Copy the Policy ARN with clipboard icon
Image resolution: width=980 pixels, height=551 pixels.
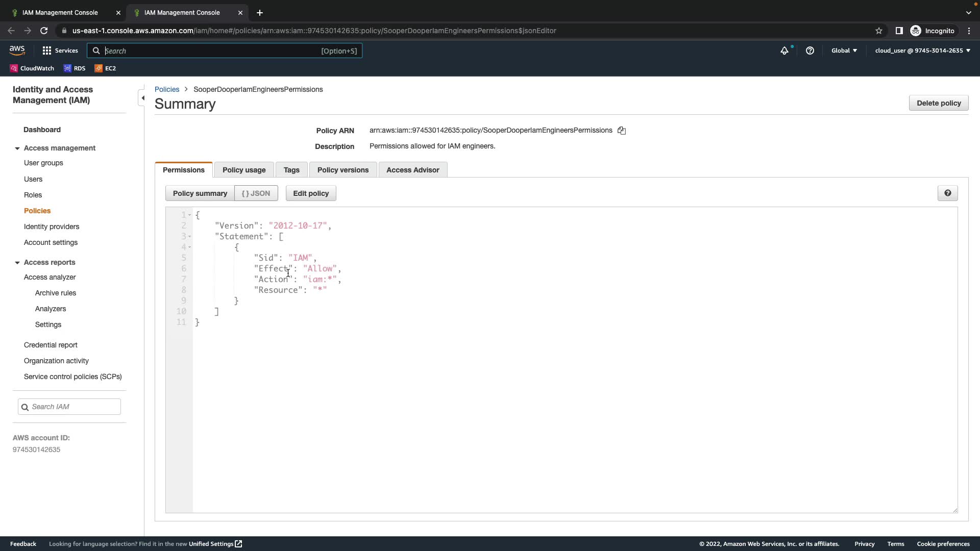621,131
